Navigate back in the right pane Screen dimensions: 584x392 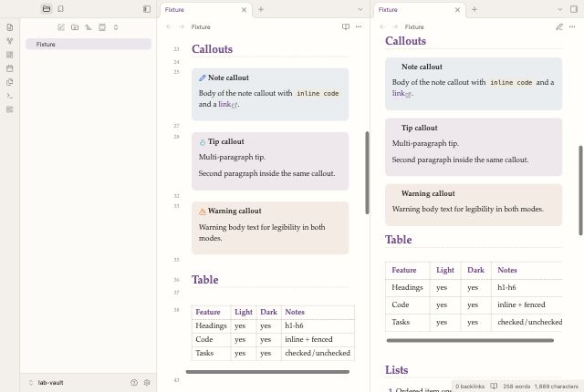click(x=382, y=26)
